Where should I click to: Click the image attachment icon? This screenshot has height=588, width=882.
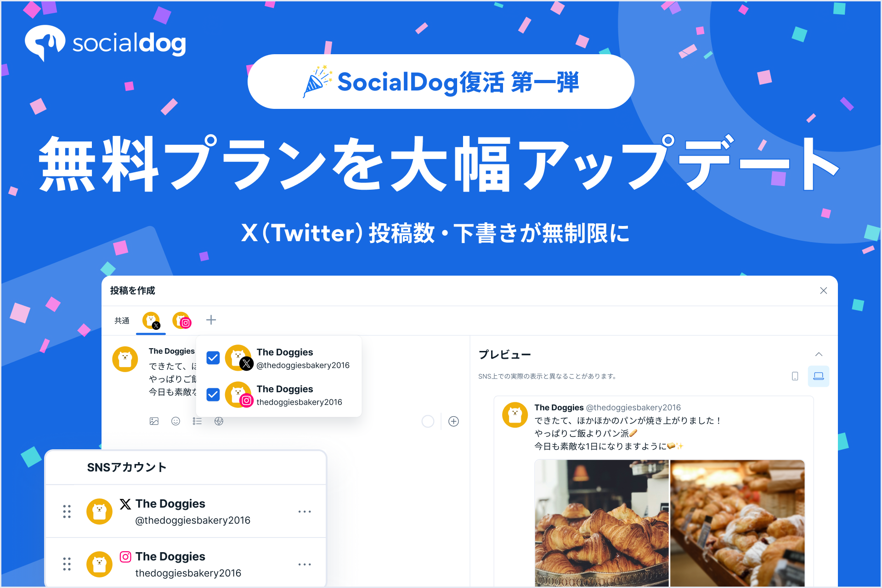click(154, 421)
